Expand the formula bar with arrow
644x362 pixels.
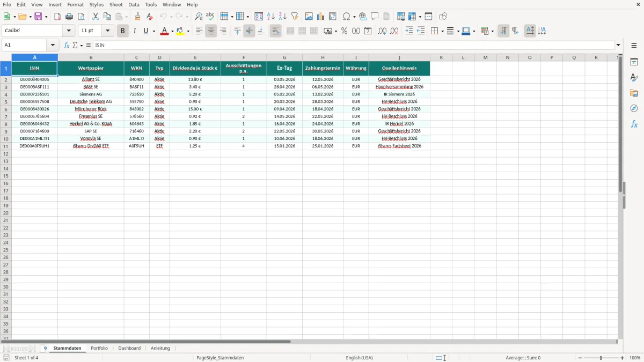[618, 46]
